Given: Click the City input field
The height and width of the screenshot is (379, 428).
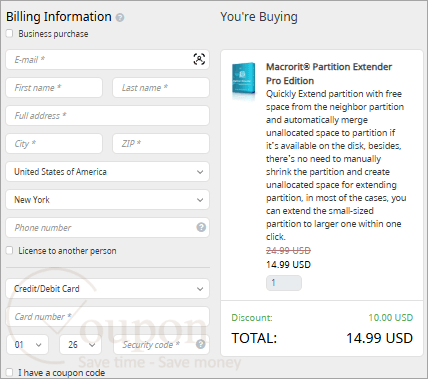Looking at the screenshot, I should [x=54, y=144].
